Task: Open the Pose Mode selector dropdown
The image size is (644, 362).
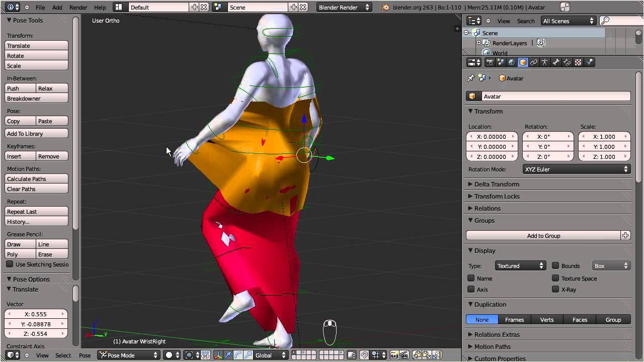Action: pos(129,355)
